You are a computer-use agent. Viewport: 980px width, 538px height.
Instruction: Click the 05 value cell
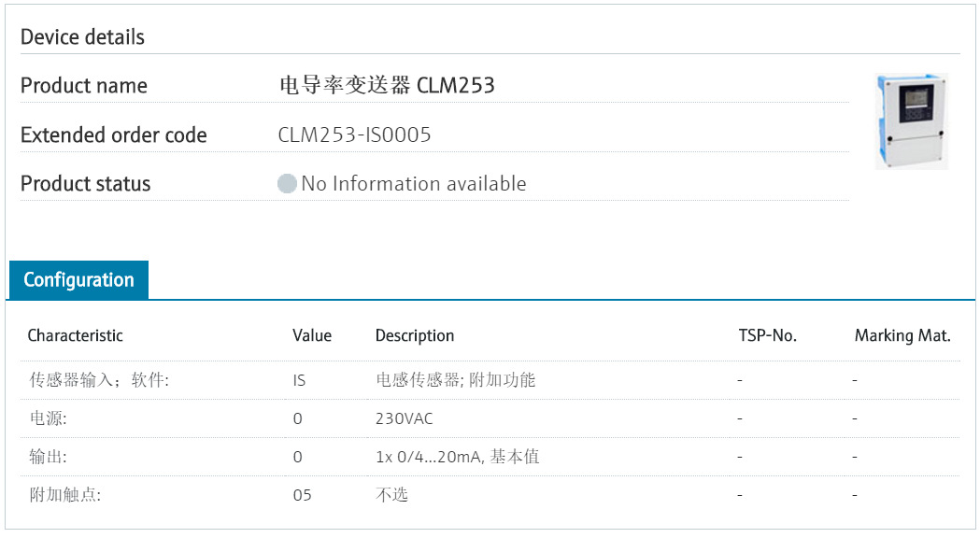(x=302, y=496)
